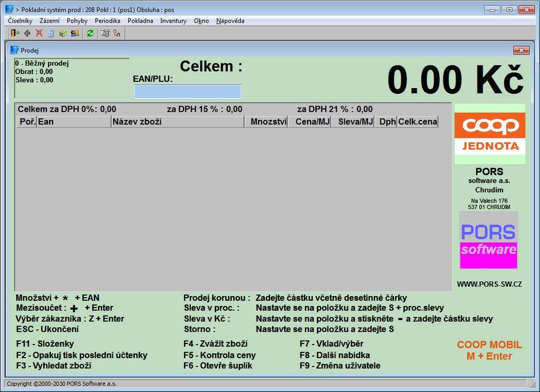The height and width of the screenshot is (392, 540).
Task: Click the 'F7 - Vklad/výběr' hint
Action: (331, 343)
